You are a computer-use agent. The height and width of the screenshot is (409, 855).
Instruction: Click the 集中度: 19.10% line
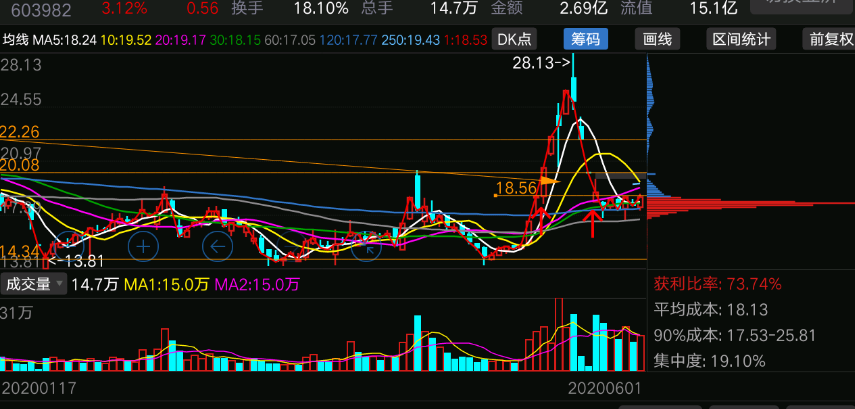pyautogui.click(x=709, y=360)
